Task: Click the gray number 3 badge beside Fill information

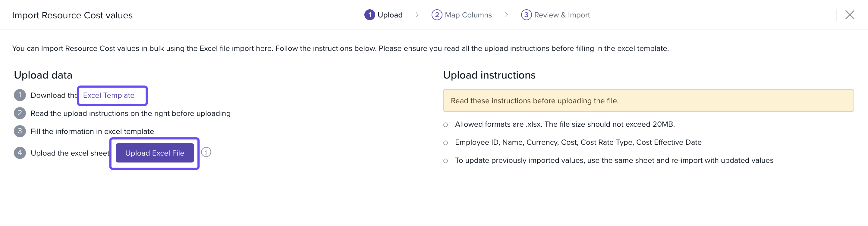Action: click(20, 131)
